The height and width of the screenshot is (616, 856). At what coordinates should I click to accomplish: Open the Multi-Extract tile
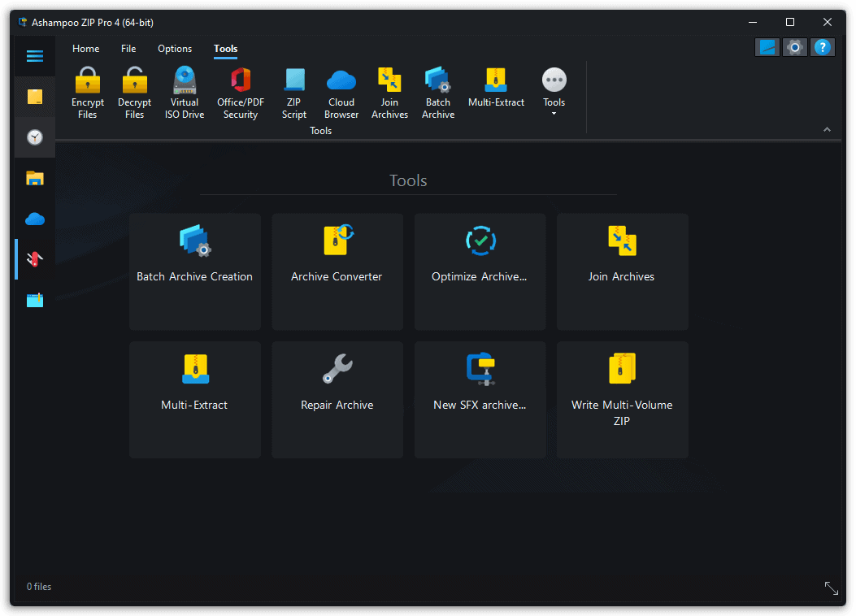(195, 400)
